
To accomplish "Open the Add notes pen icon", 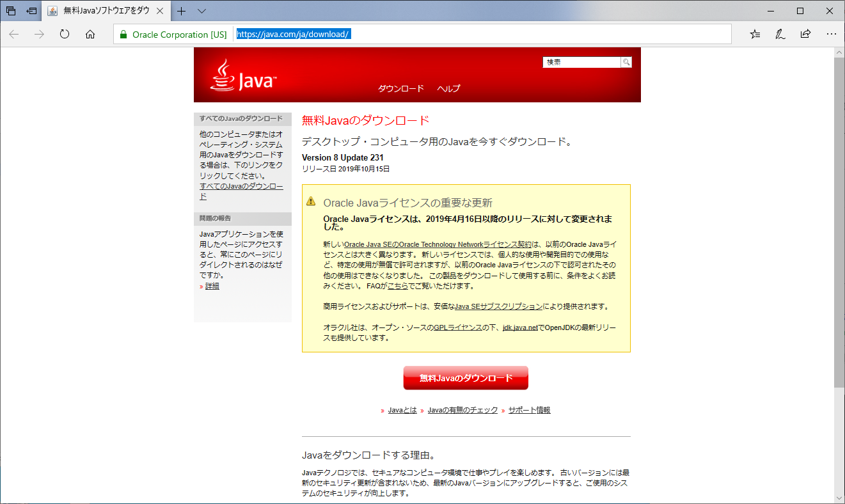I will tap(780, 35).
